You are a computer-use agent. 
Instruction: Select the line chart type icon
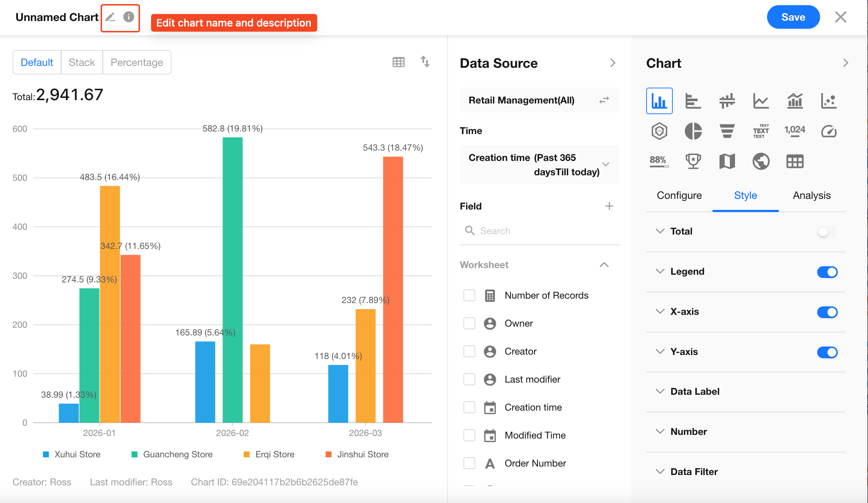point(761,101)
